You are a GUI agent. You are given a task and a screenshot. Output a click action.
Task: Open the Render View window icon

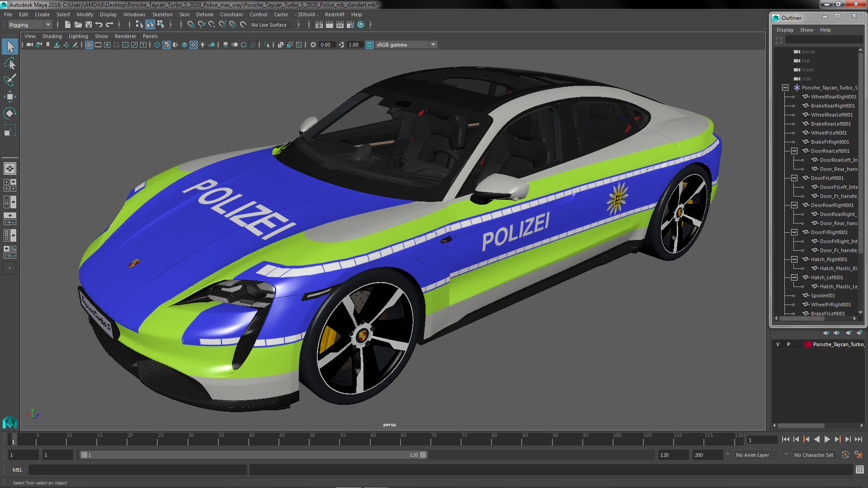coord(319,25)
